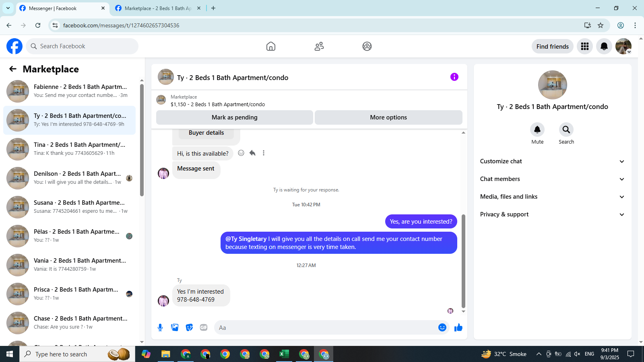Click Ty's large profile thumbnail
This screenshot has height=362, width=644.
tap(553, 85)
